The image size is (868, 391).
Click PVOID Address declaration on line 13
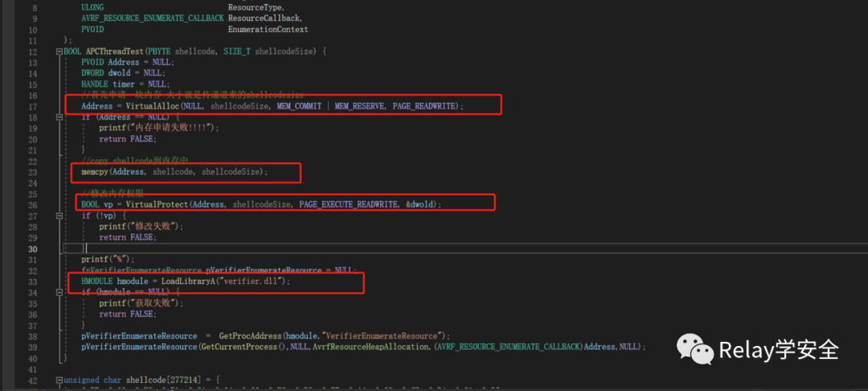pyautogui.click(x=127, y=62)
